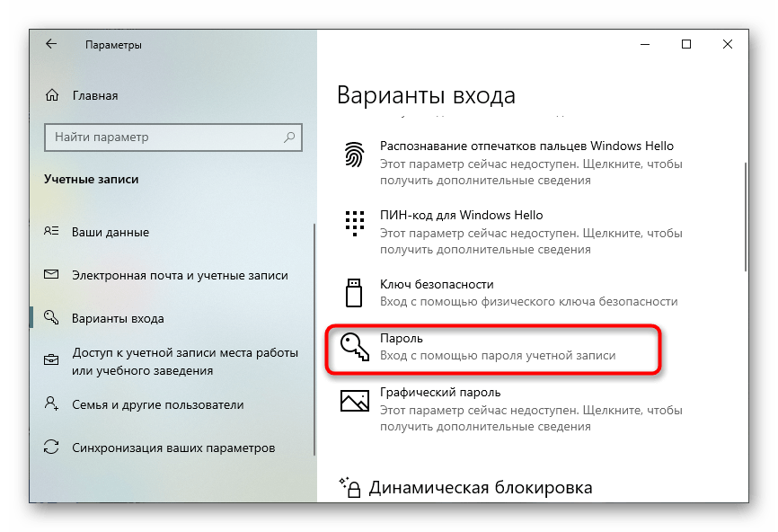778x532 pixels.
Task: Open Семья и другие пользователи
Action: [158, 405]
